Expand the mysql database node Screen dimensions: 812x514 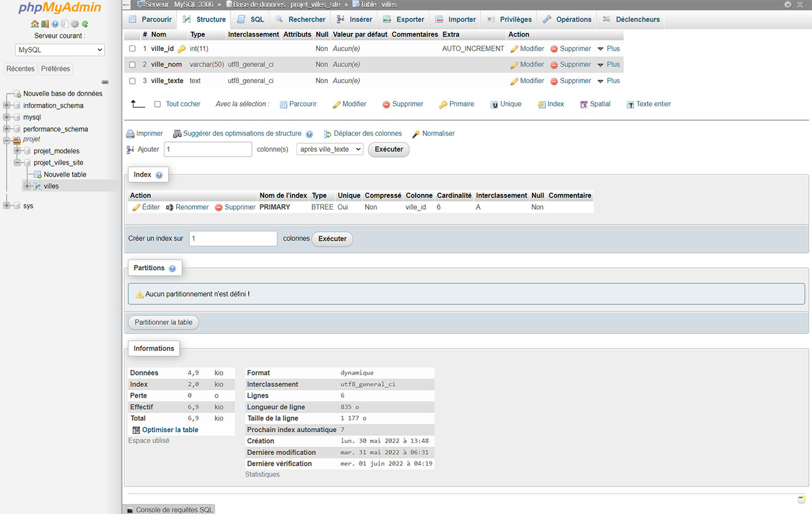(x=7, y=117)
